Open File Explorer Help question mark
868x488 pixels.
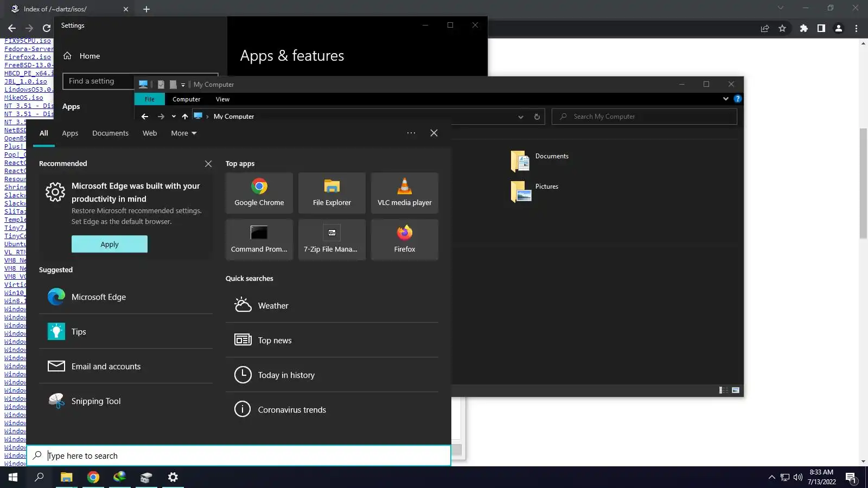click(738, 99)
